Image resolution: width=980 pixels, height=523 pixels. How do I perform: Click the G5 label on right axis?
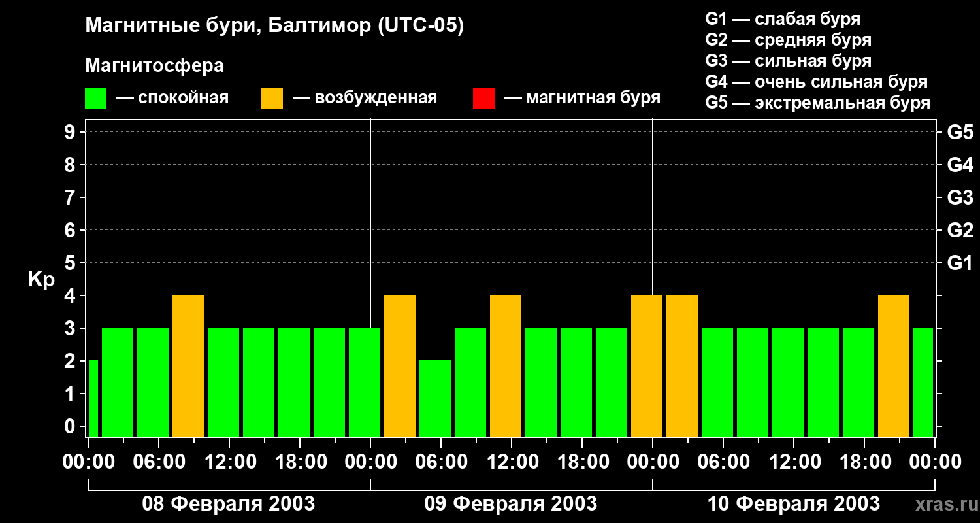pyautogui.click(x=960, y=132)
